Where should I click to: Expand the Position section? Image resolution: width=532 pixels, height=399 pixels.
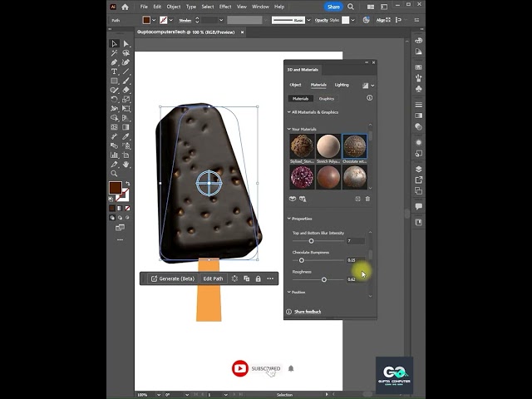(x=289, y=292)
